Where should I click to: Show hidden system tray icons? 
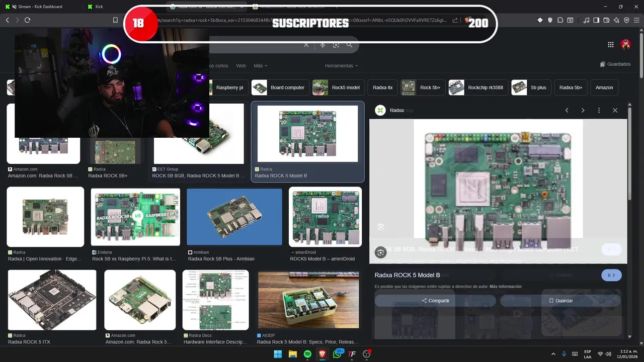pos(553,354)
